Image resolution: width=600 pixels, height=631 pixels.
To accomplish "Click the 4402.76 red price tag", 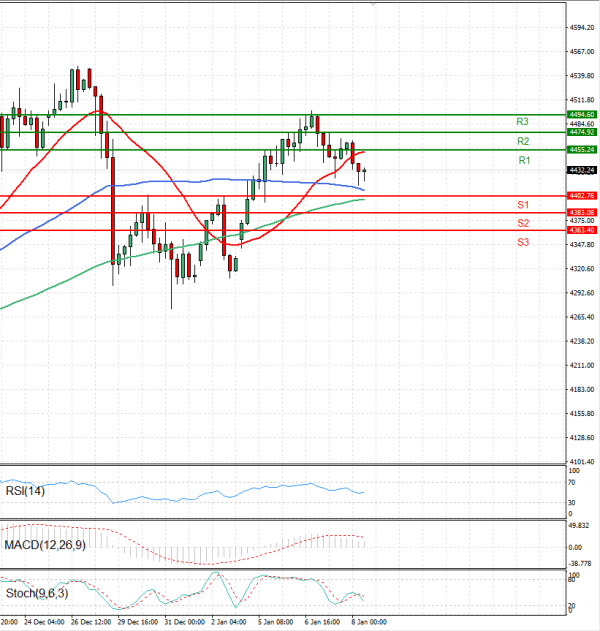I will pos(581,196).
